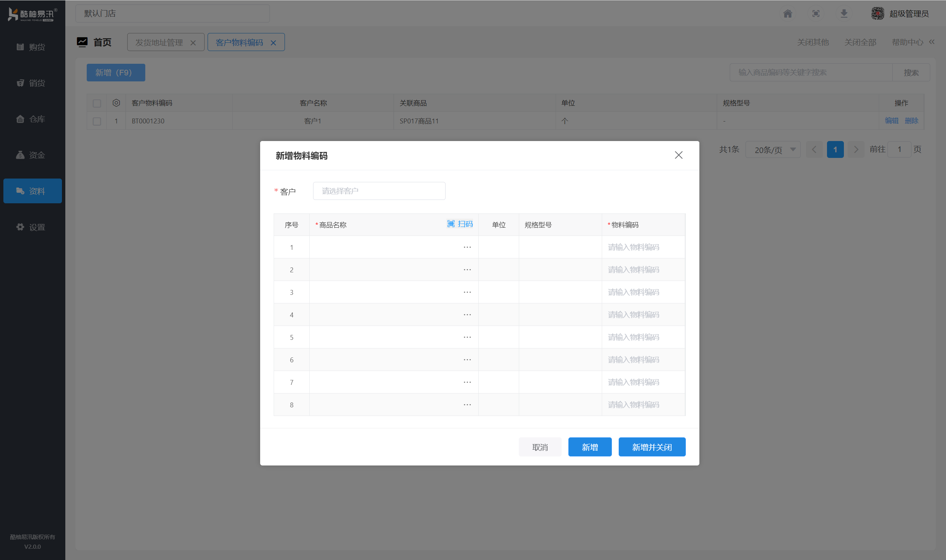Open the 默认门店 store selector
946x560 pixels.
(173, 14)
